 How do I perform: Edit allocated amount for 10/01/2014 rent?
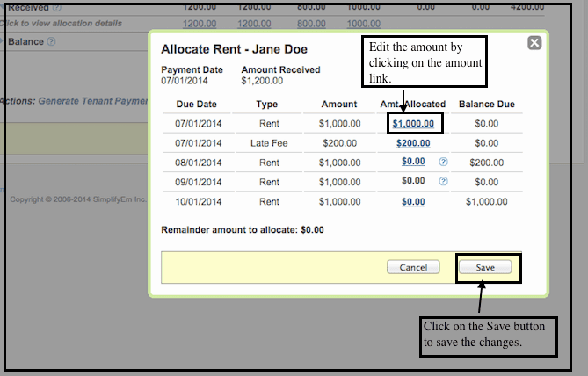coord(413,202)
